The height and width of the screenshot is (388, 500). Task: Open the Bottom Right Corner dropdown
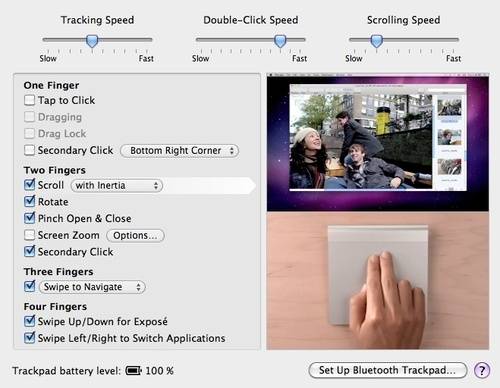tap(180, 151)
